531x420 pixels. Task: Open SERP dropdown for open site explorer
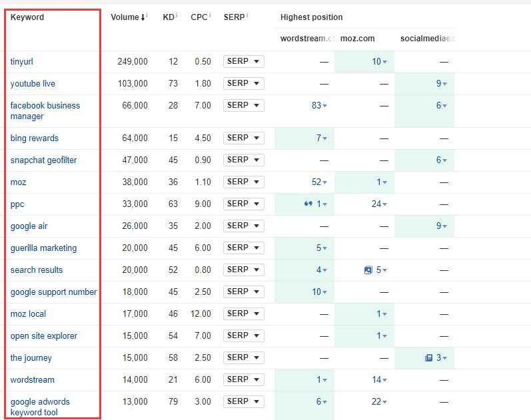[243, 335]
